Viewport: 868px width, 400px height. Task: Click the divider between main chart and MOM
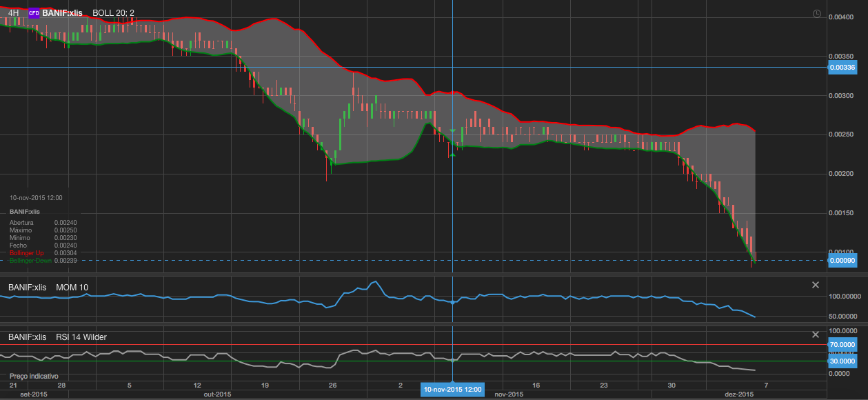[x=414, y=275]
